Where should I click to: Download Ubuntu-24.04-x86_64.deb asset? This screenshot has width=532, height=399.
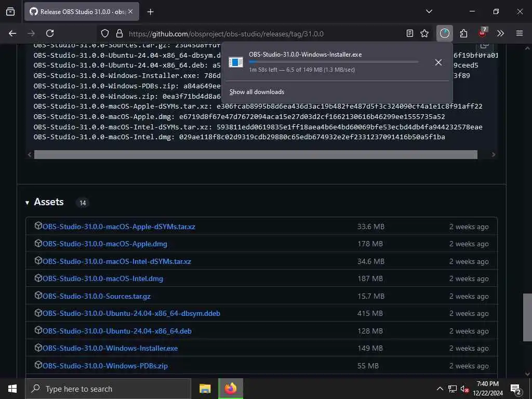coord(117,331)
